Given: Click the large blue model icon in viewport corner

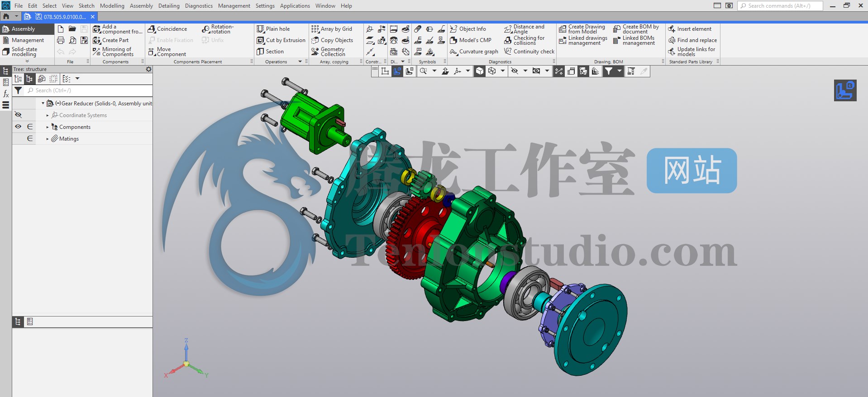Looking at the screenshot, I should 845,90.
